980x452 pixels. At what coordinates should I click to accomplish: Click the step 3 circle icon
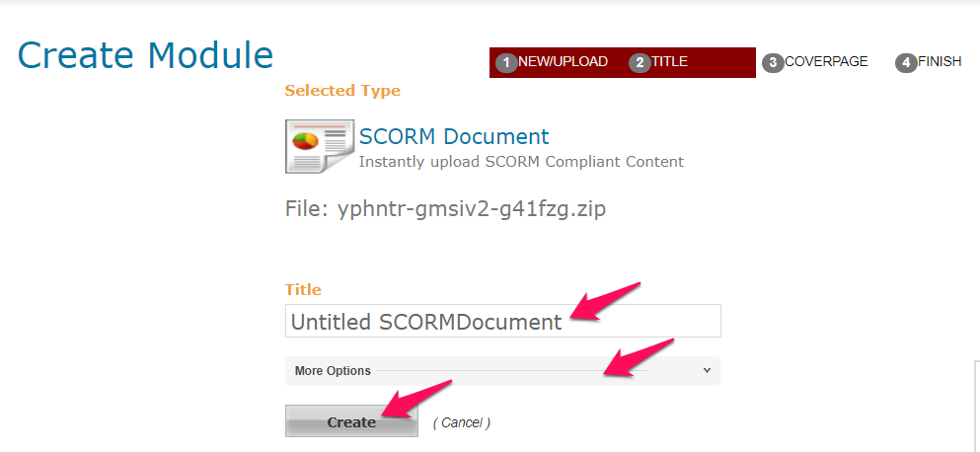pos(773,63)
